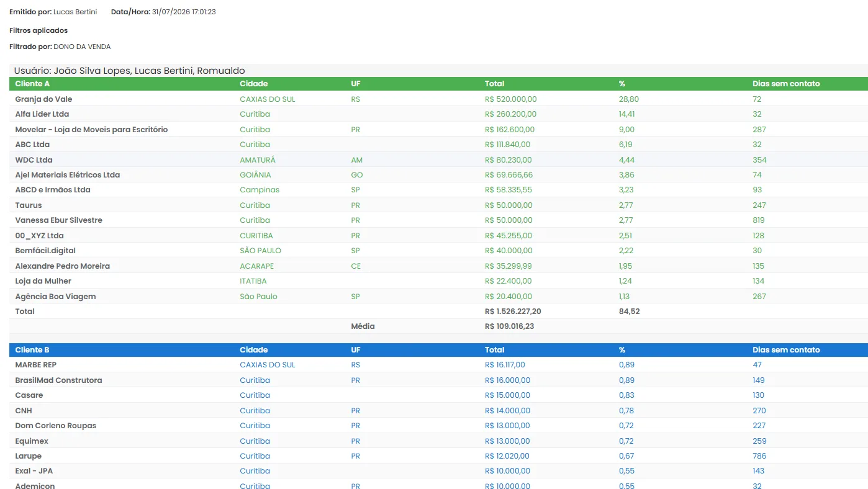Select 'Ajel Materiais Elétricos Ltda'
868x489 pixels.
click(x=68, y=175)
